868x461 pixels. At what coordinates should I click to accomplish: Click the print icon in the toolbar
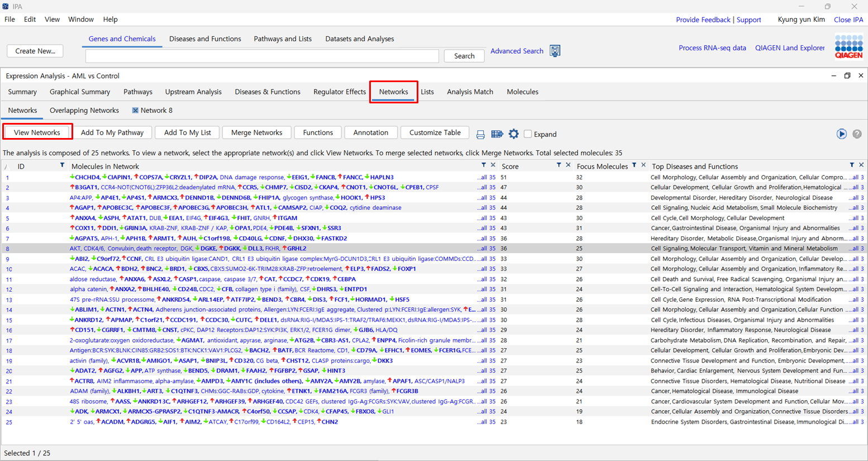pyautogui.click(x=480, y=134)
